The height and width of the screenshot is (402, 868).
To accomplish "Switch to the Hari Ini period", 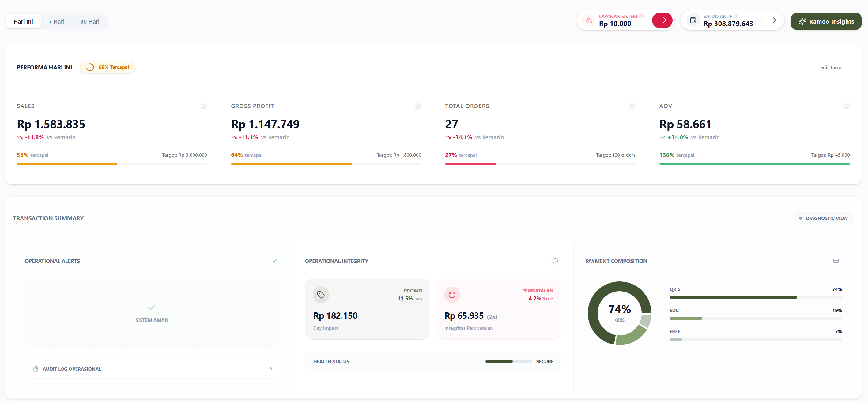I will (x=23, y=21).
